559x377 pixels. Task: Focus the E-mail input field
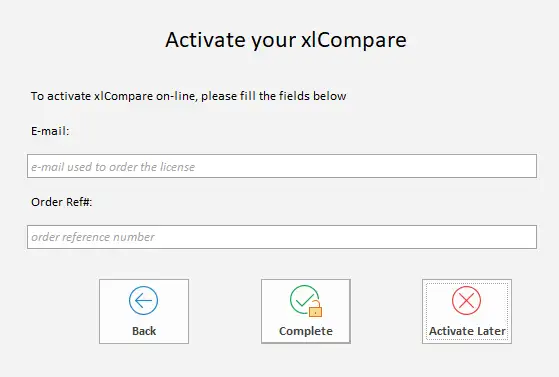(282, 166)
